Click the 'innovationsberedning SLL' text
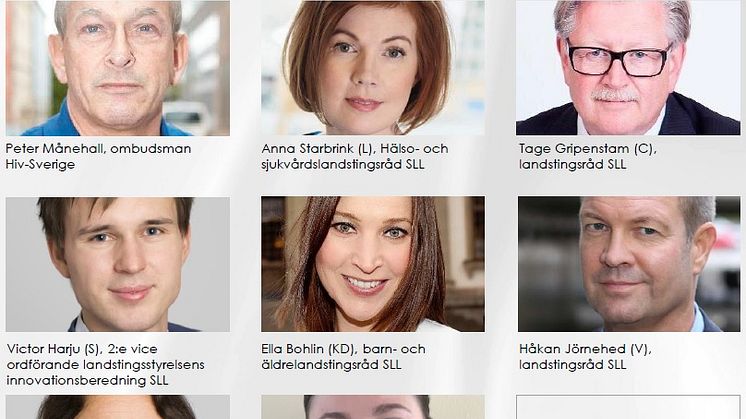746x419 pixels. (87, 380)
